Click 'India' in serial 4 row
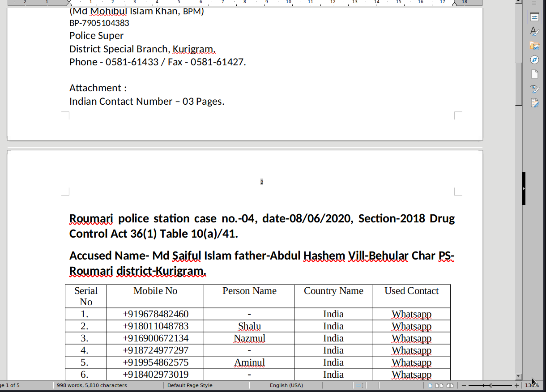 pos(333,350)
